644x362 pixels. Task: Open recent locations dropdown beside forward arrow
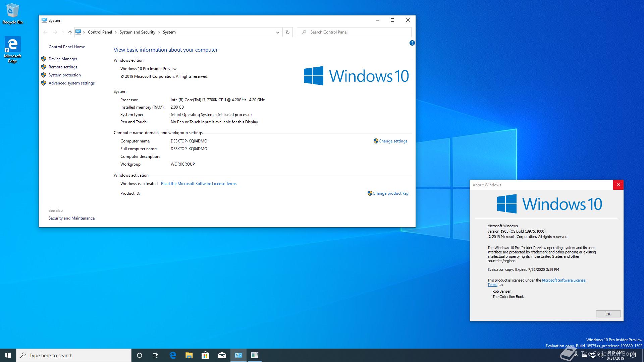[63, 32]
